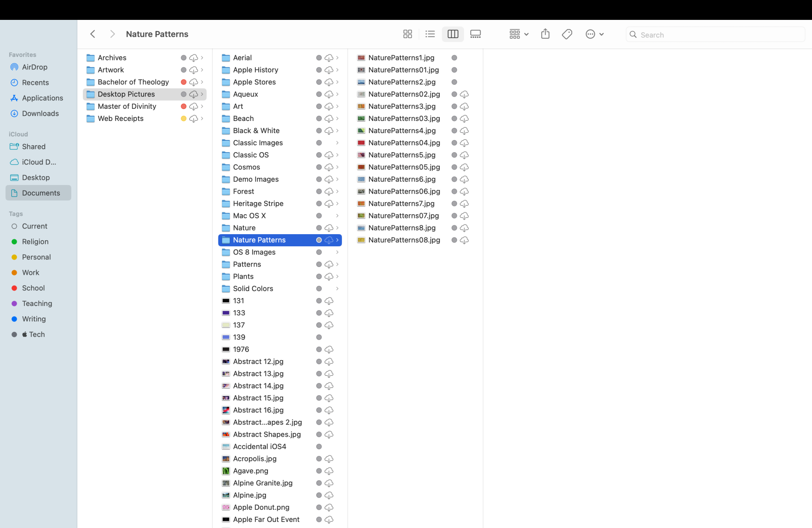
Task: Go back with the left chevron
Action: [93, 34]
